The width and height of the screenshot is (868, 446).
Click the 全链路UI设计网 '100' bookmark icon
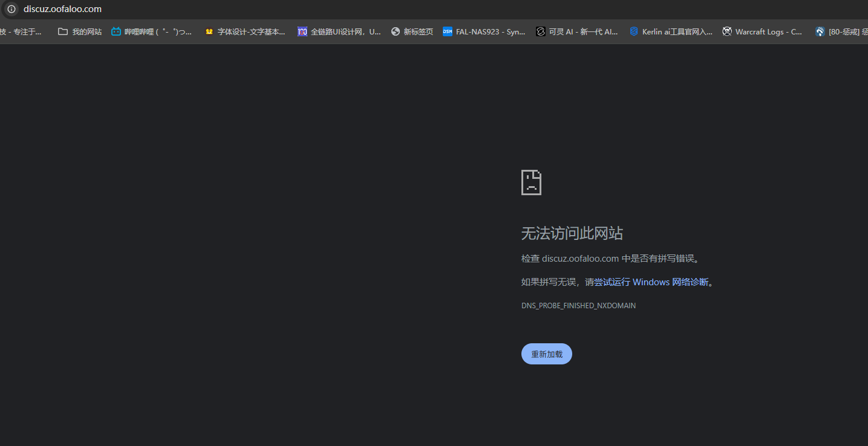(x=302, y=31)
